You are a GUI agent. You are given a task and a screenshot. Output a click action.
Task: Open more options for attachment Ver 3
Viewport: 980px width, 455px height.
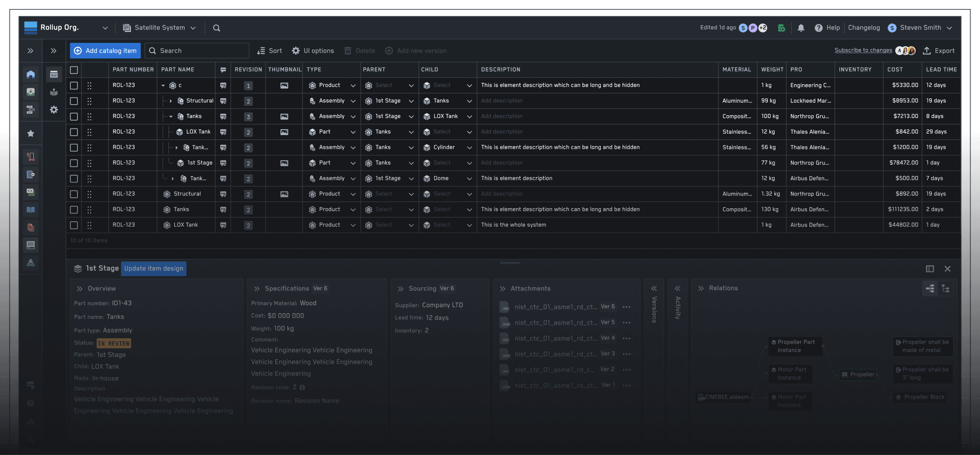[x=626, y=354]
